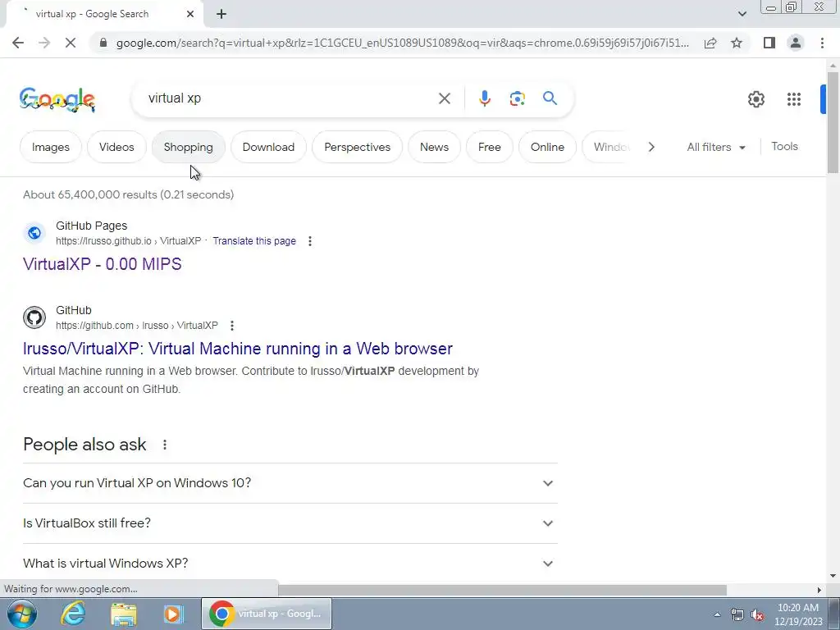This screenshot has height=630, width=840.
Task: Open more options for GitHub result
Action: pos(232,326)
